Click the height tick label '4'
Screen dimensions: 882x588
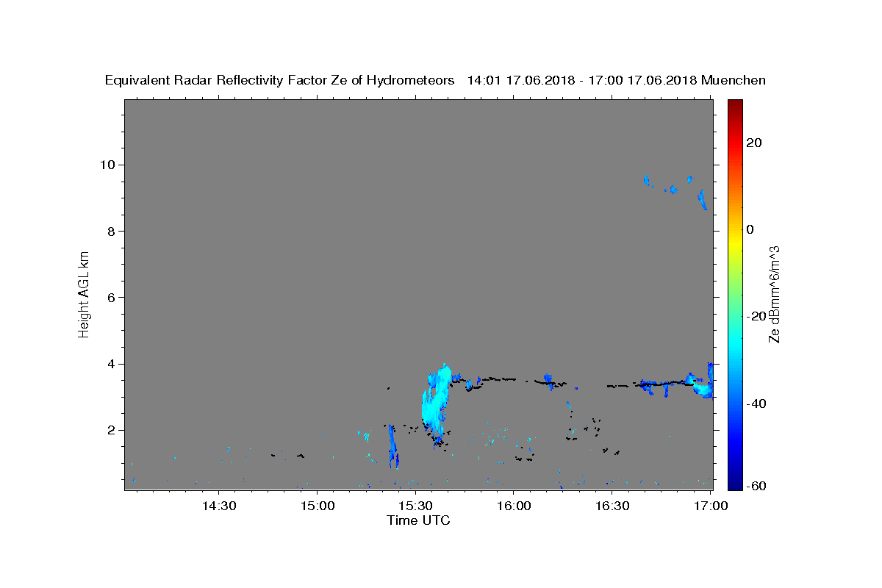tap(113, 364)
